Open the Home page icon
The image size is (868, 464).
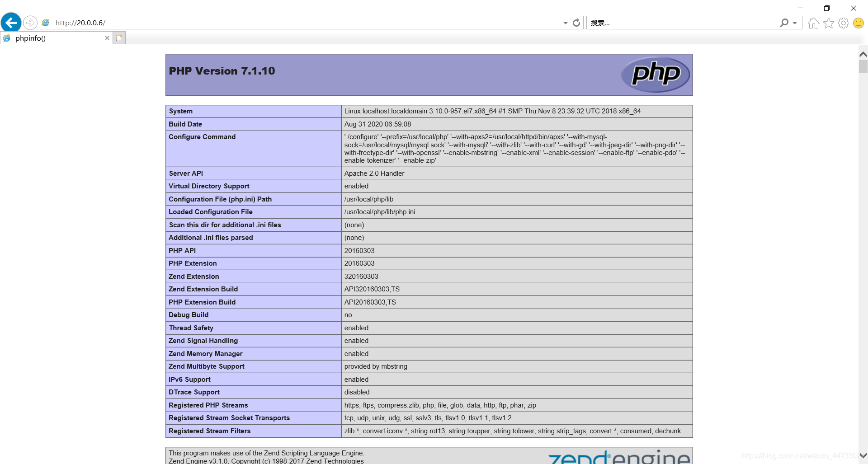(813, 23)
